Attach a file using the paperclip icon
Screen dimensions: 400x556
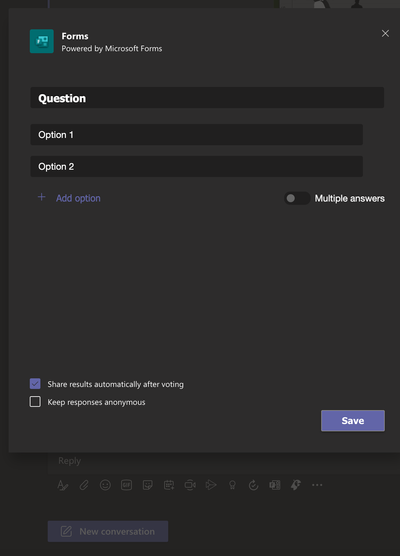coord(84,485)
